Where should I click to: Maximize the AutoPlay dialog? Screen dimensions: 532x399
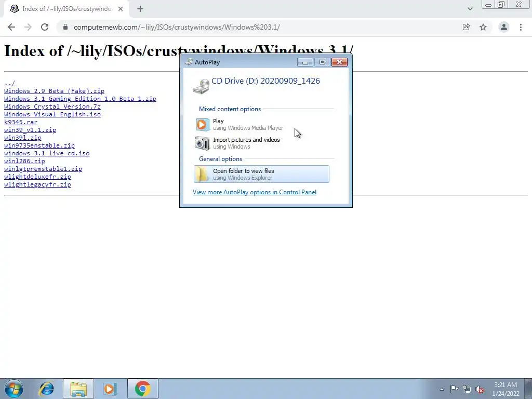pos(322,62)
